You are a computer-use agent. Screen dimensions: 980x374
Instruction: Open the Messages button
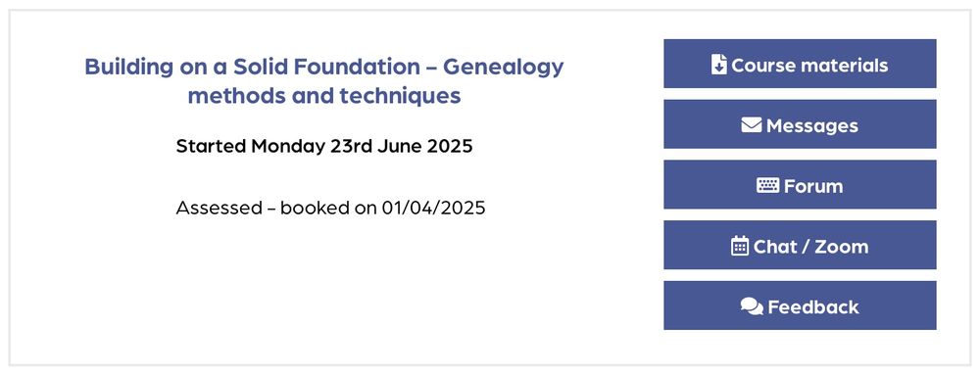point(800,124)
